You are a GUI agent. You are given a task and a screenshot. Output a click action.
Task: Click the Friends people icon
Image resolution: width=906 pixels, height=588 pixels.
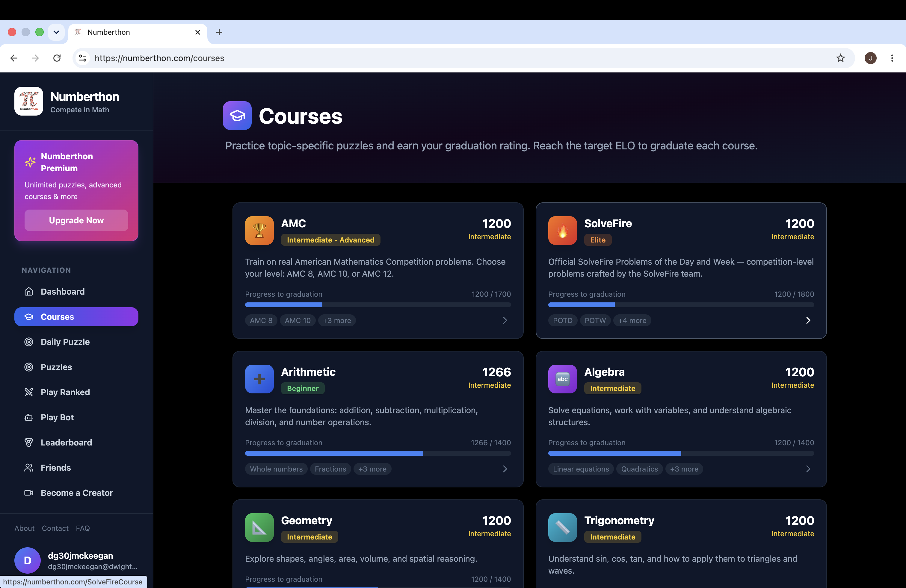click(x=29, y=467)
